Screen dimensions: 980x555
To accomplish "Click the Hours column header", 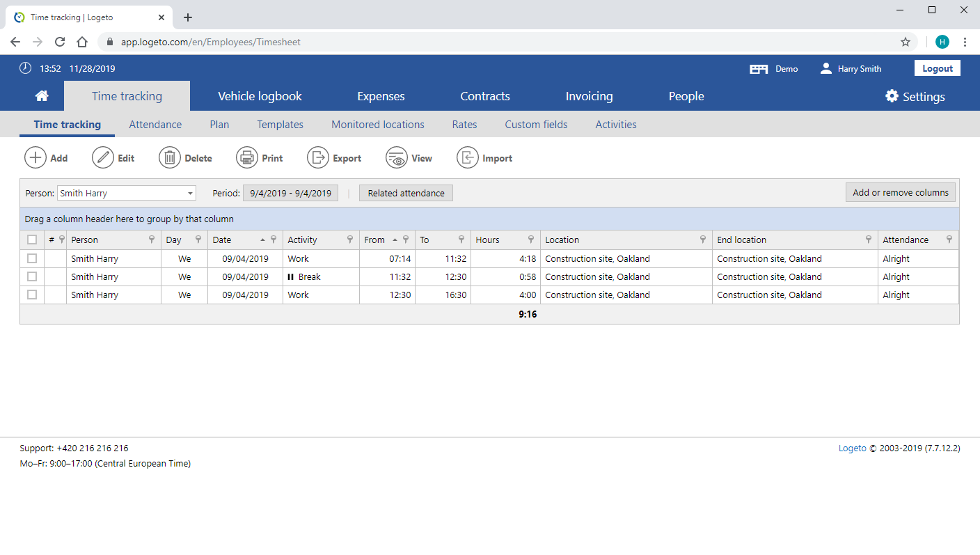I will 505,240.
